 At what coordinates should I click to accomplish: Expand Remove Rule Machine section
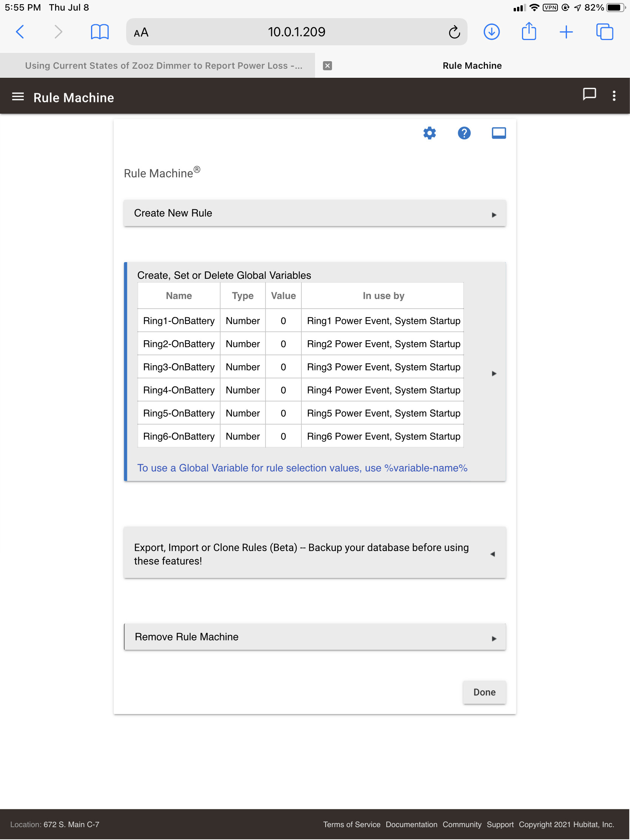315,637
